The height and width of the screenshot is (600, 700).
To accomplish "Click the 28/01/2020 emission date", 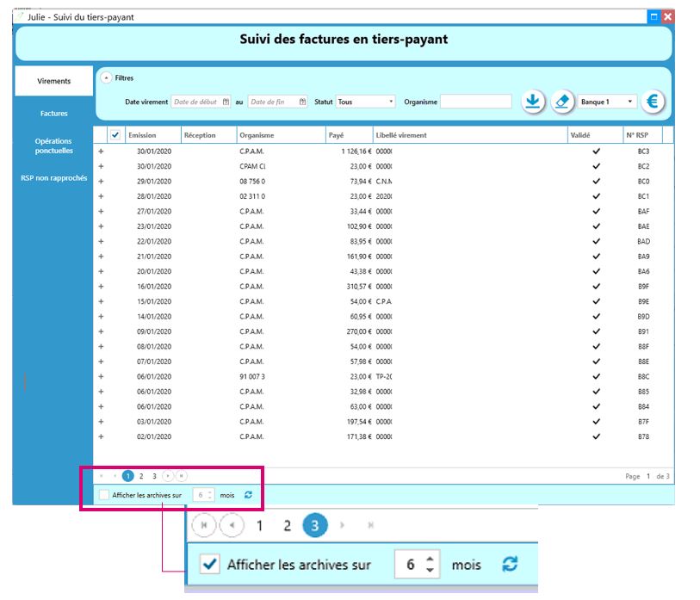I will [154, 196].
